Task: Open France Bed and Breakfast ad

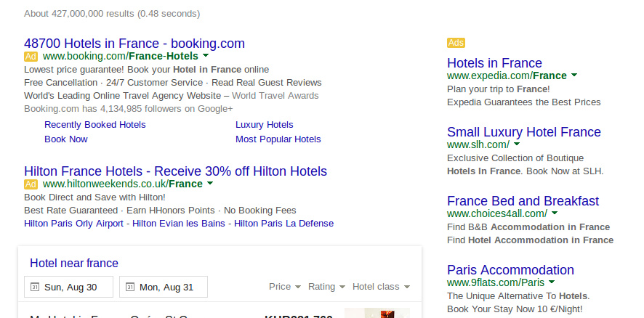Action: 523,201
